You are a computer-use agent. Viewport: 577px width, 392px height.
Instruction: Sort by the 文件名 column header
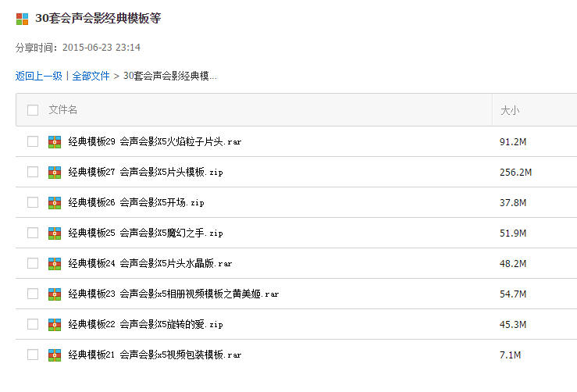click(63, 109)
